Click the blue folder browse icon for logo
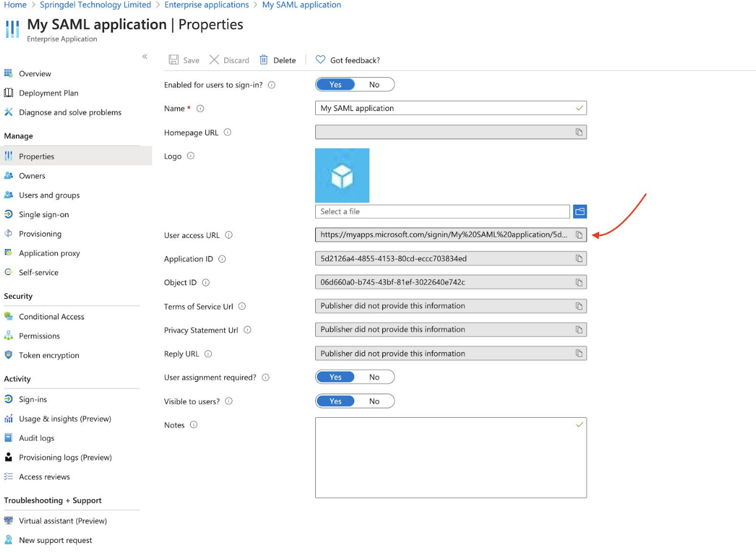 (x=580, y=211)
